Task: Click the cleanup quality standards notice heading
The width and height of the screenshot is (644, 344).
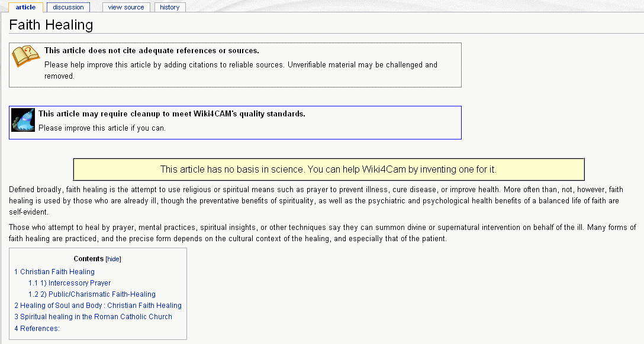Action: point(172,113)
